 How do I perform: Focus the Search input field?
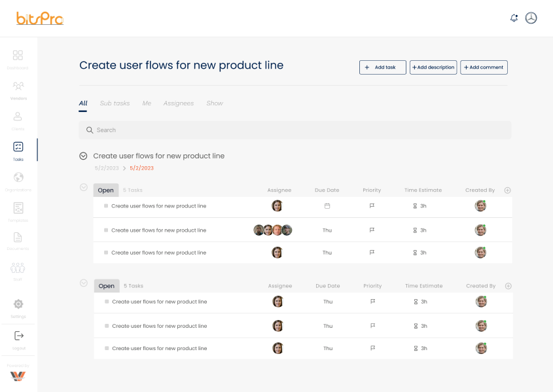(x=295, y=130)
